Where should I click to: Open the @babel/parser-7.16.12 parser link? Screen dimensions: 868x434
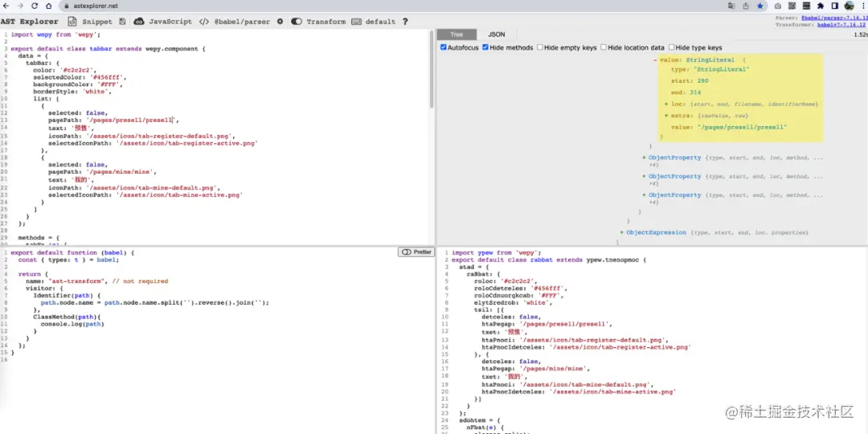click(833, 18)
